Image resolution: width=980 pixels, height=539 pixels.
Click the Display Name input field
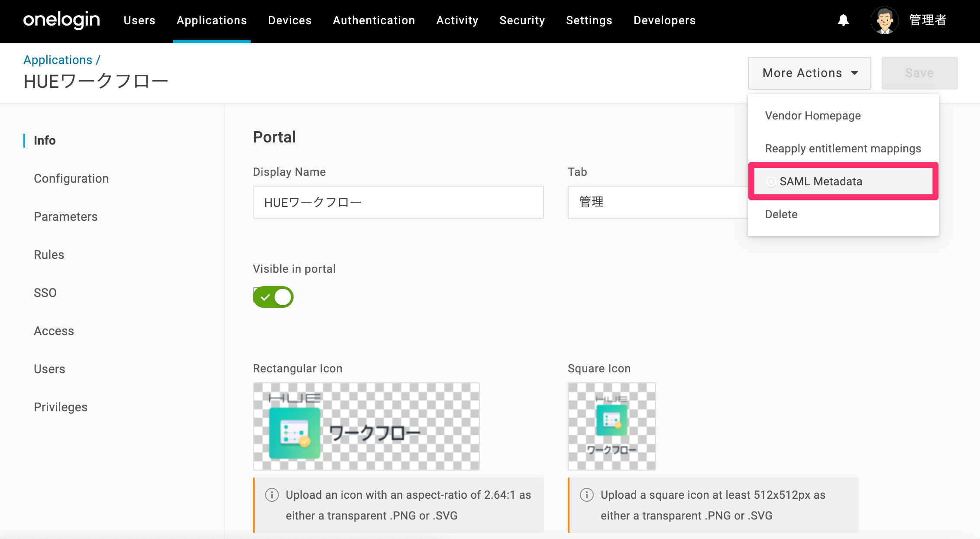pos(398,202)
